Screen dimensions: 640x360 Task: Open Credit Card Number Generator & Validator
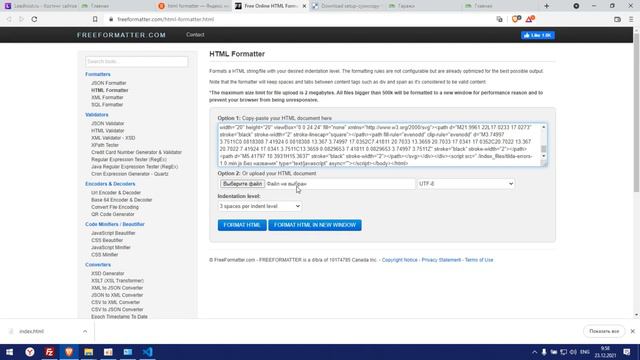(x=136, y=152)
